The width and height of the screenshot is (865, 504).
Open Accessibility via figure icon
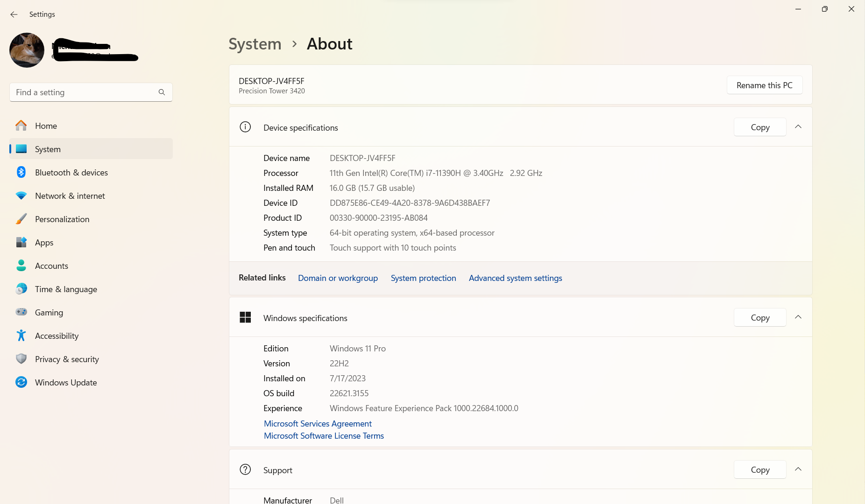click(21, 336)
